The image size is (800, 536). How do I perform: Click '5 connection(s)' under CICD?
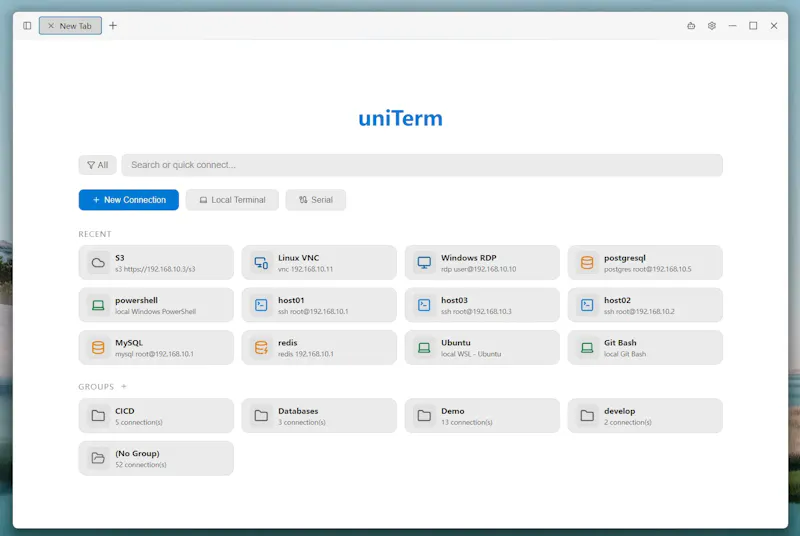[x=139, y=422]
